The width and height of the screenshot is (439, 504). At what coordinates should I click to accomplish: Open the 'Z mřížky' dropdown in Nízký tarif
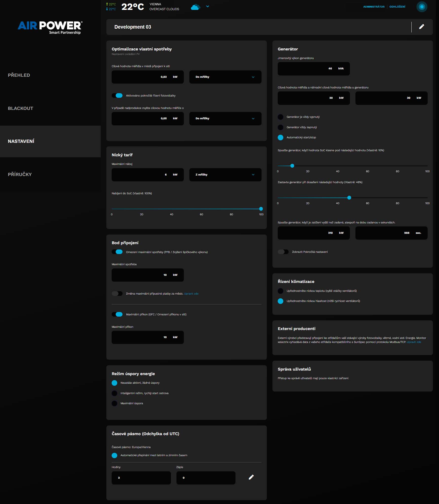pyautogui.click(x=225, y=175)
